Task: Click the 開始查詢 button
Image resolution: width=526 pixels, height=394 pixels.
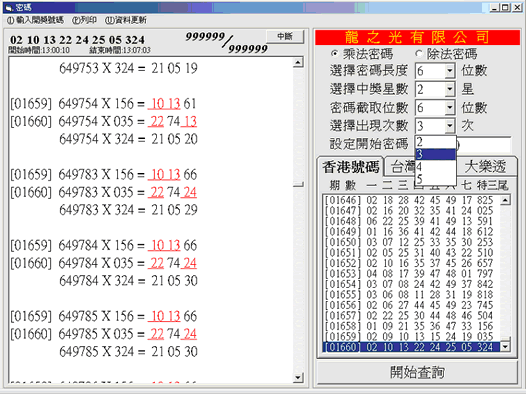Action: pos(417,372)
